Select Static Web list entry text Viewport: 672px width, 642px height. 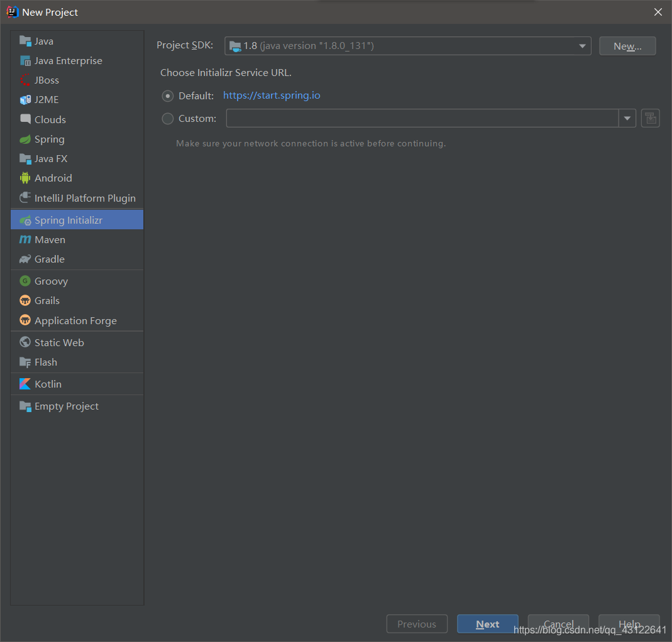(59, 342)
